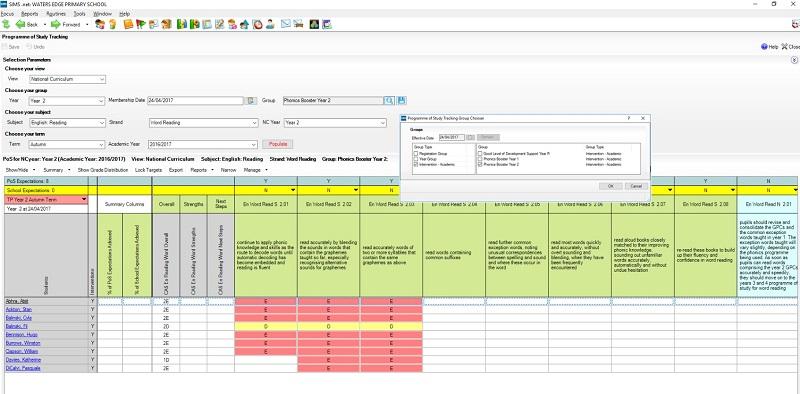The height and width of the screenshot is (394, 800).
Task: Open the student link Ackton, Stan
Action: [x=18, y=309]
